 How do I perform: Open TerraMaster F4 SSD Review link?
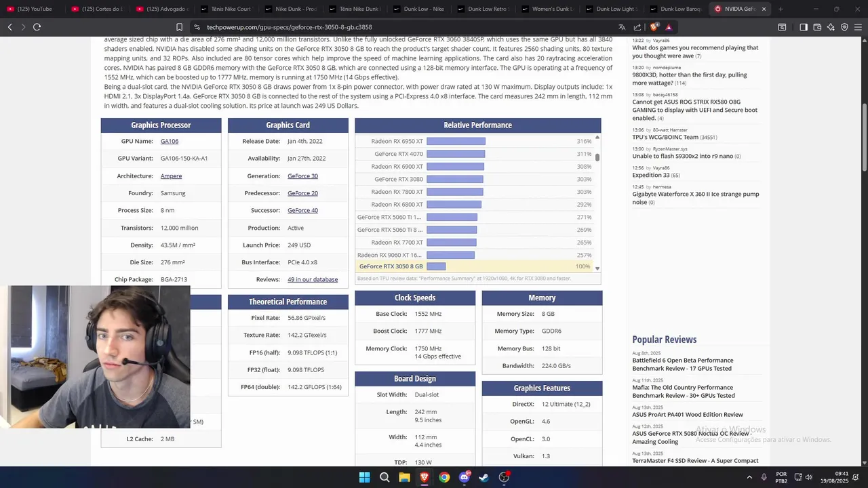coord(695,461)
